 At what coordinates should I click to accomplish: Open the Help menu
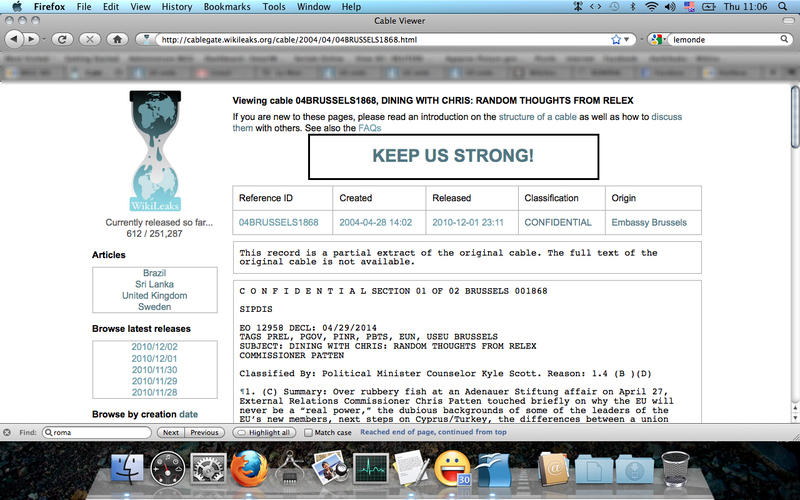[351, 7]
